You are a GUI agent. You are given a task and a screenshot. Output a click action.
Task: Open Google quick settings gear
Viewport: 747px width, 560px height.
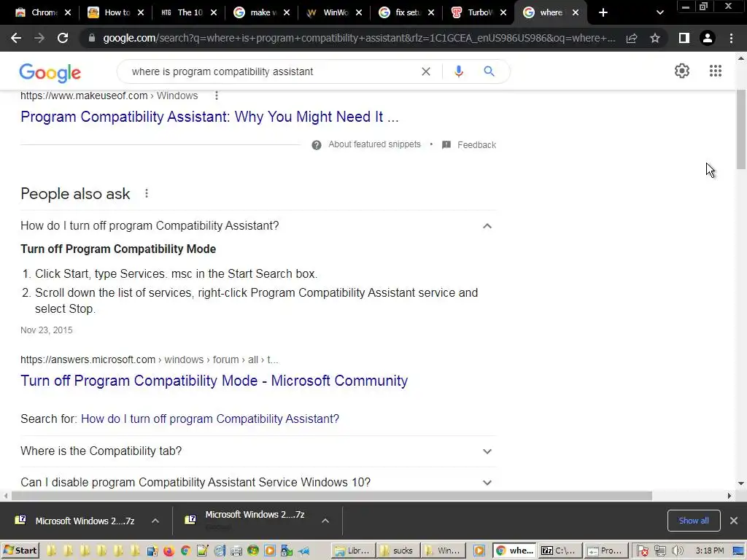coord(682,71)
